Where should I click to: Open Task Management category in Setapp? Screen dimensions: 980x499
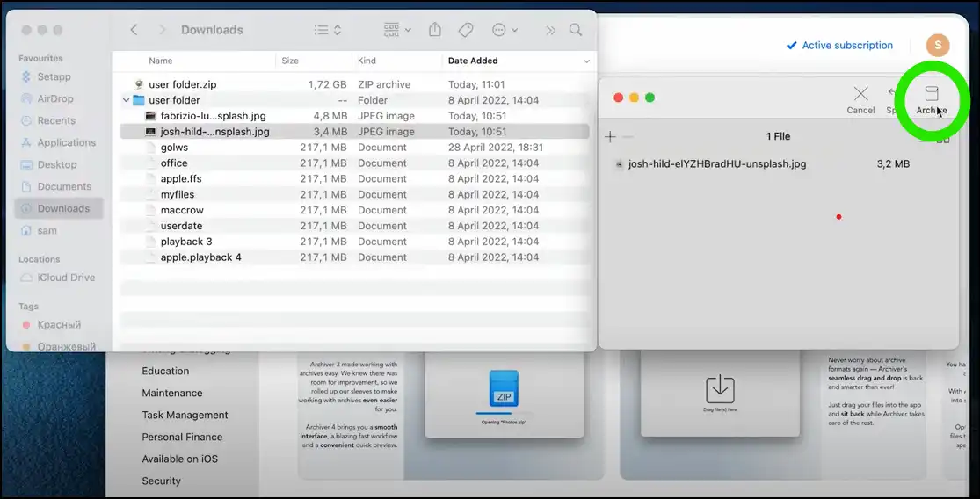(x=185, y=415)
